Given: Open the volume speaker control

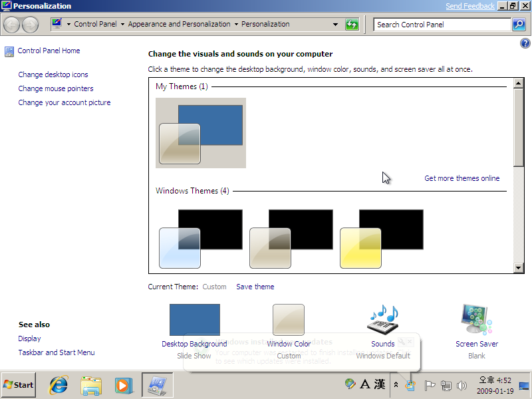Looking at the screenshot, I should [x=462, y=385].
